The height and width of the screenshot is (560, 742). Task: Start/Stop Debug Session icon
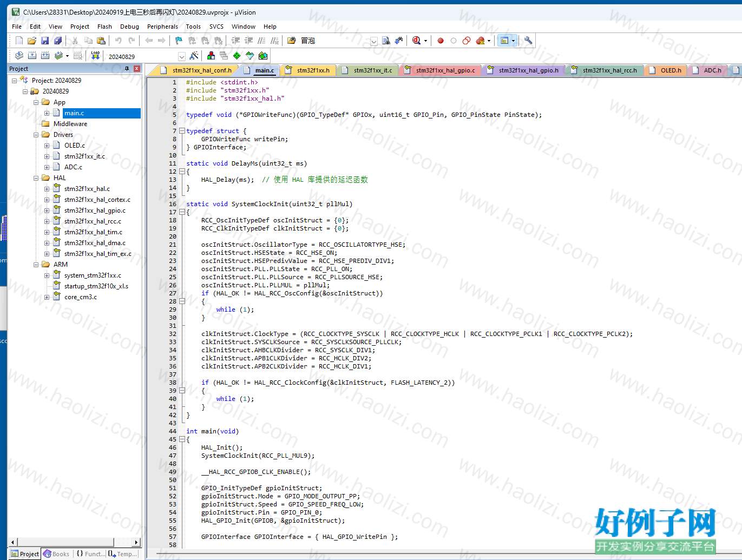[416, 41]
